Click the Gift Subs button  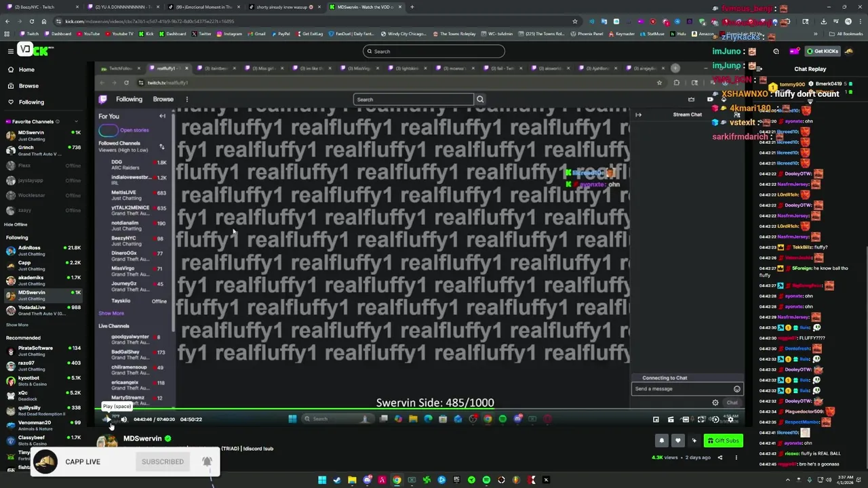(x=723, y=441)
